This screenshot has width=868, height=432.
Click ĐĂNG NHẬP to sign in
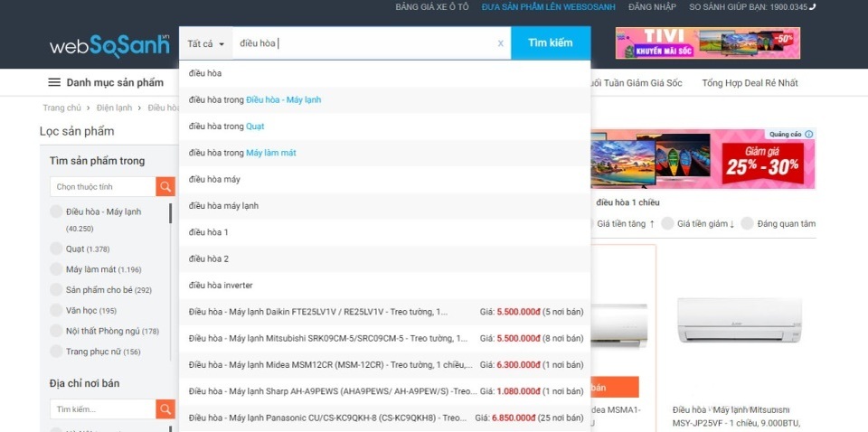pyautogui.click(x=652, y=6)
